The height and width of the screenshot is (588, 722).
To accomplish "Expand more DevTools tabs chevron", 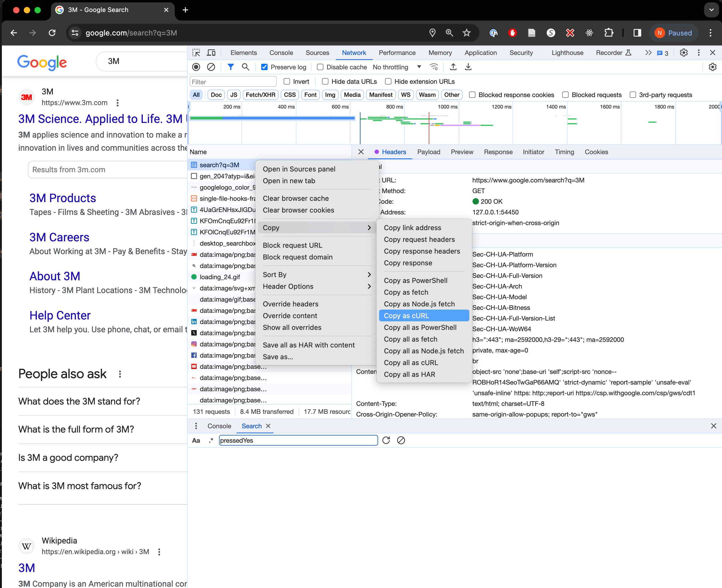I will click(x=648, y=53).
